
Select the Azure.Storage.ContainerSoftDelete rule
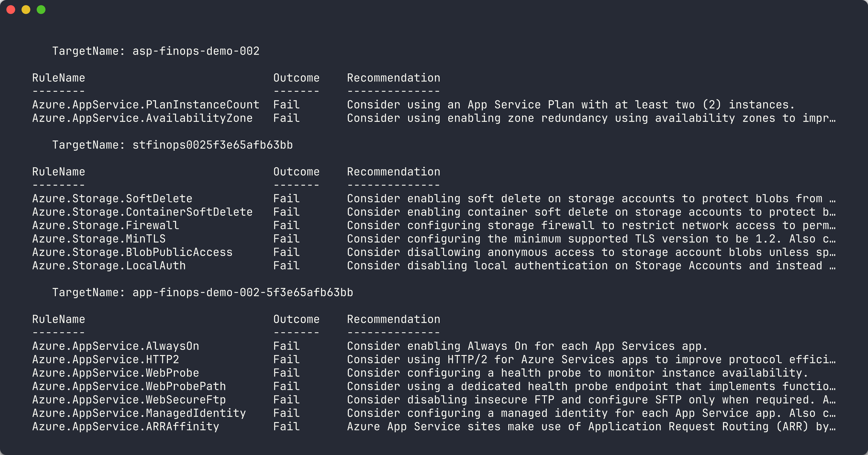click(x=142, y=212)
